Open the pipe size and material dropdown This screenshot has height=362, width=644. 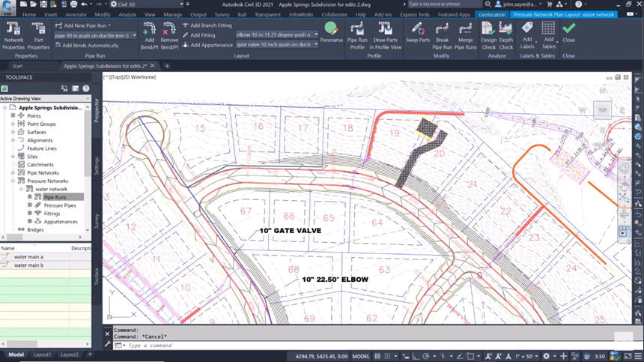point(95,36)
